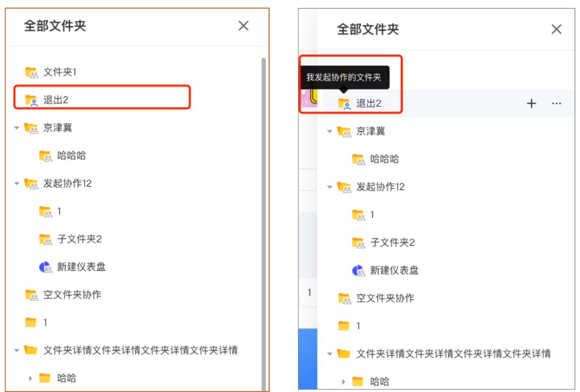Screen dimensions: 580x392
Task: Select 子文件夹2 in the left panel
Action: click(x=79, y=239)
